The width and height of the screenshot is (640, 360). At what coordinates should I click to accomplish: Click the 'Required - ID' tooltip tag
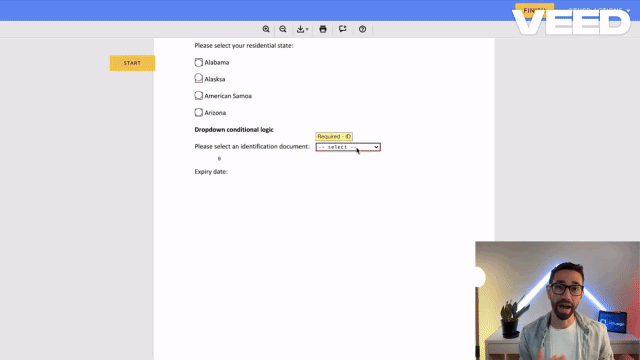(x=334, y=136)
